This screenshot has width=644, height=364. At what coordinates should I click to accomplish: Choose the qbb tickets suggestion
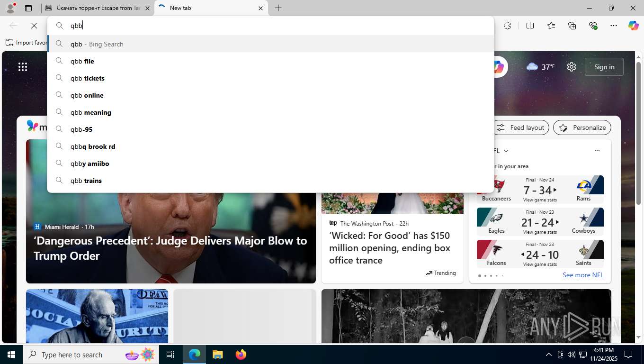(x=270, y=78)
